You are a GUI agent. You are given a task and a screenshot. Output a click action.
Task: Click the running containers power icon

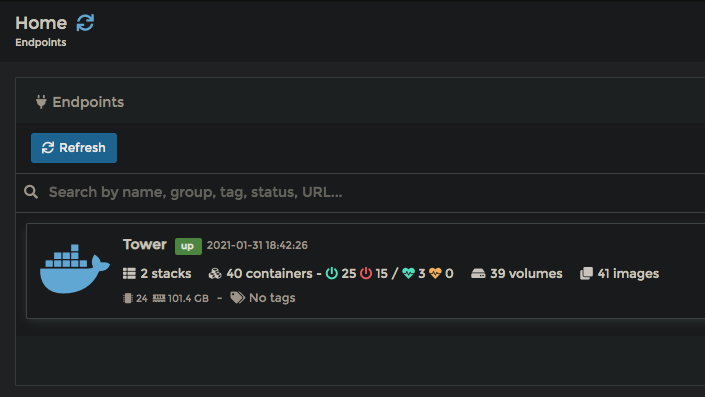331,273
